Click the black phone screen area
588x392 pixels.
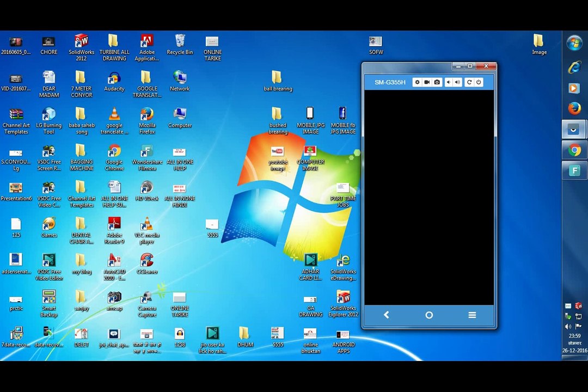pyautogui.click(x=429, y=197)
